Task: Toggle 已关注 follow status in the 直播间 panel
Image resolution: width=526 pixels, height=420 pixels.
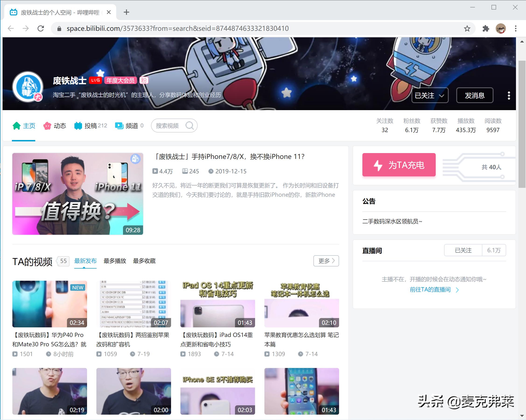Action: 463,250
